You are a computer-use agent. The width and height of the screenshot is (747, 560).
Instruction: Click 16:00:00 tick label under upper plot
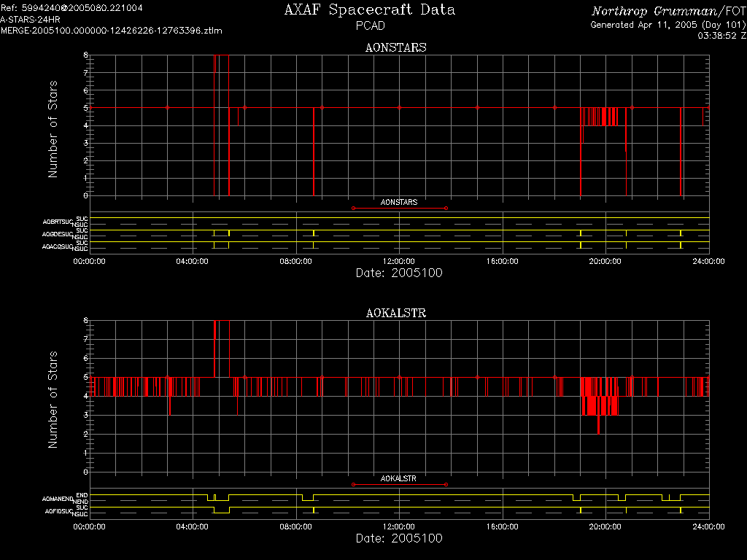pos(502,262)
